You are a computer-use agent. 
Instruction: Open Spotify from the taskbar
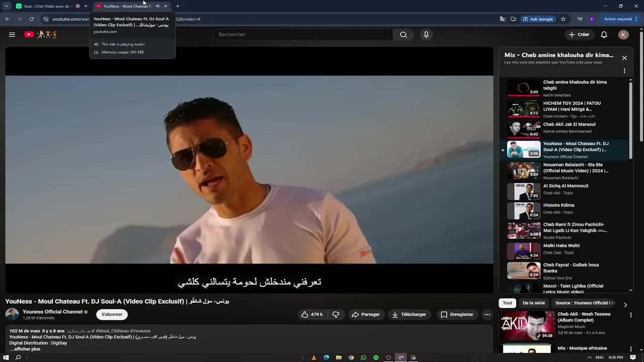(x=376, y=357)
